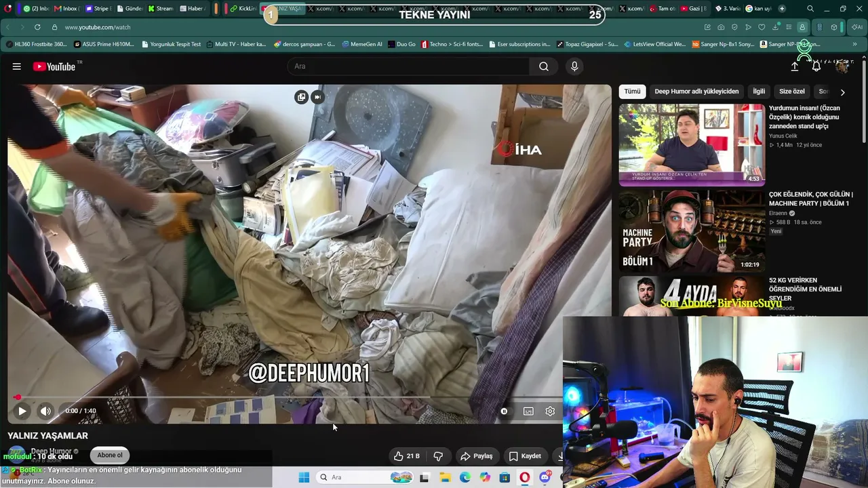
Task: Subscribe using the Abone ol button
Action: pos(110,455)
